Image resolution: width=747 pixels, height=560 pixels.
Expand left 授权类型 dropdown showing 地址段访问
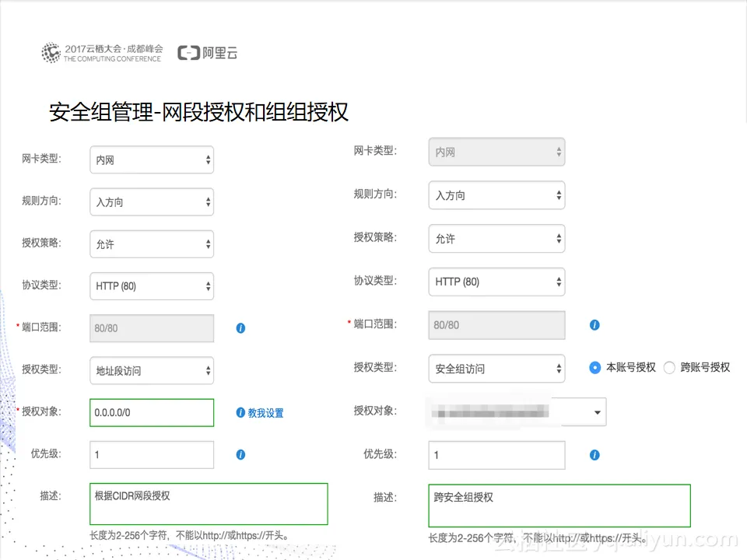(151, 371)
